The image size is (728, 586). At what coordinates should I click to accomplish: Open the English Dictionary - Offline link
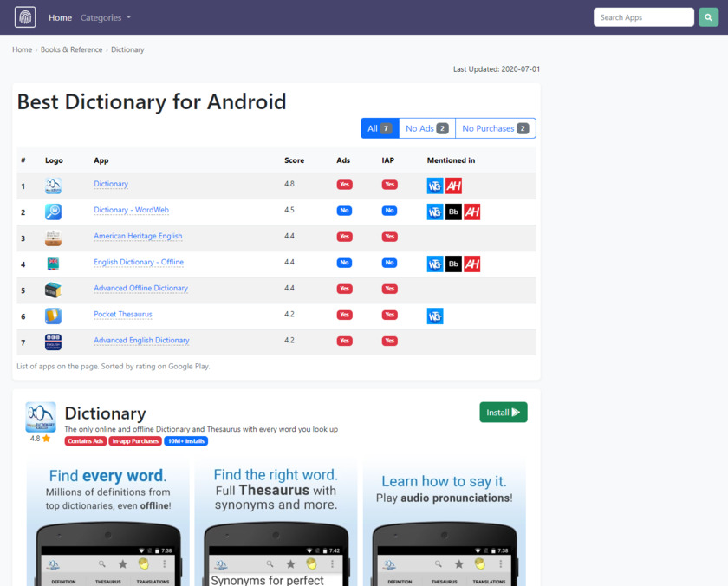click(x=139, y=262)
